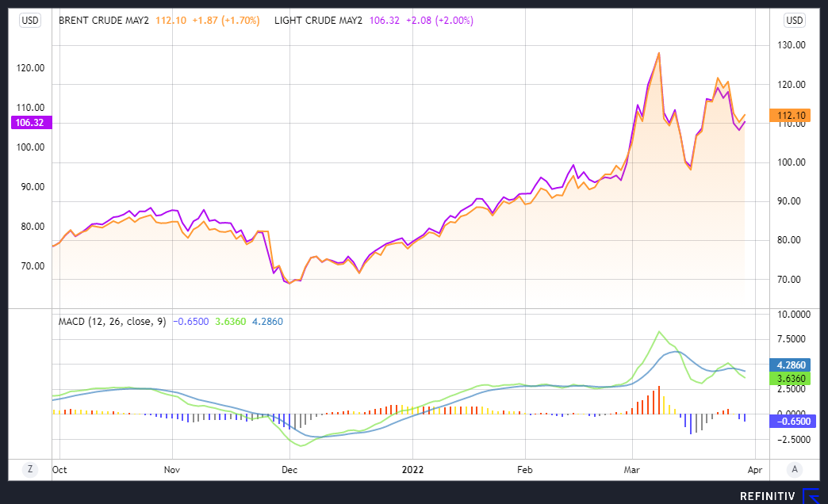Click the 100.00 tick on right price axis
The image size is (828, 504).
point(791,162)
